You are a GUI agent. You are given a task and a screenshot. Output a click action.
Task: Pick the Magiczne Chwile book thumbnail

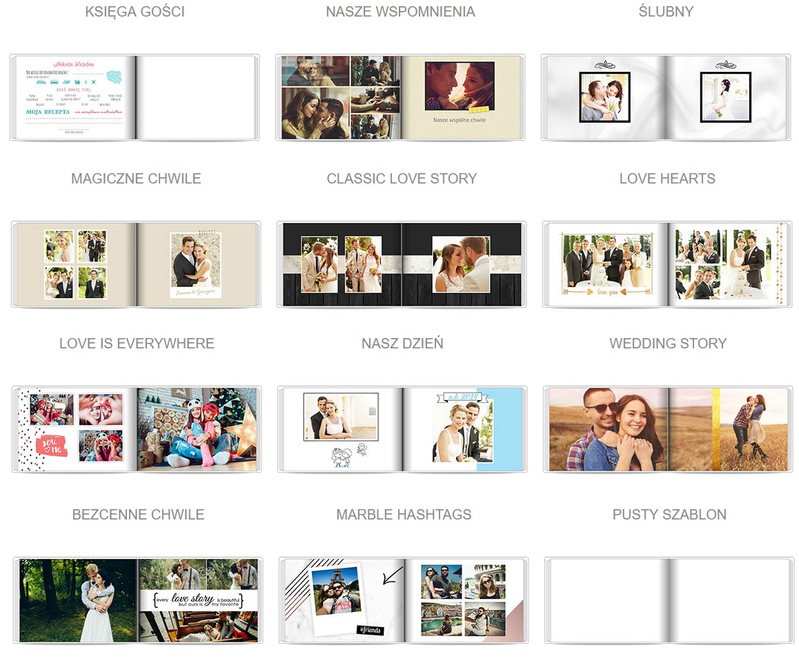tap(136, 264)
